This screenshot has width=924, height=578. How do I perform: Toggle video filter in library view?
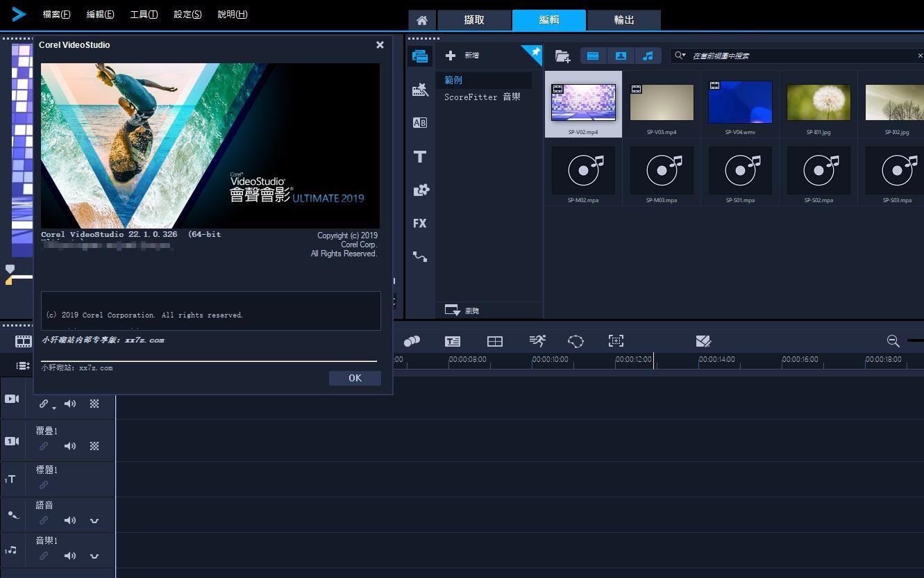point(593,56)
